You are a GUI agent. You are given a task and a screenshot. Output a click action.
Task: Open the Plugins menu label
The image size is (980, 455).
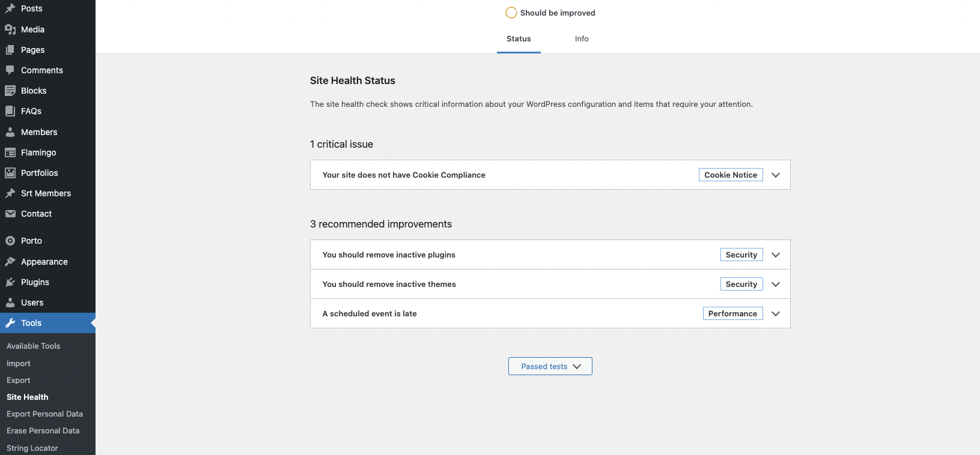(35, 282)
